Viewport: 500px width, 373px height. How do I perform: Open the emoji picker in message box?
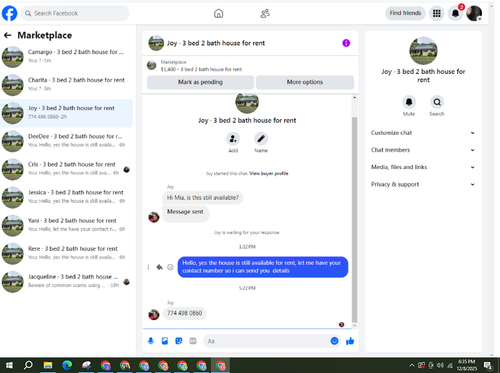click(x=334, y=341)
